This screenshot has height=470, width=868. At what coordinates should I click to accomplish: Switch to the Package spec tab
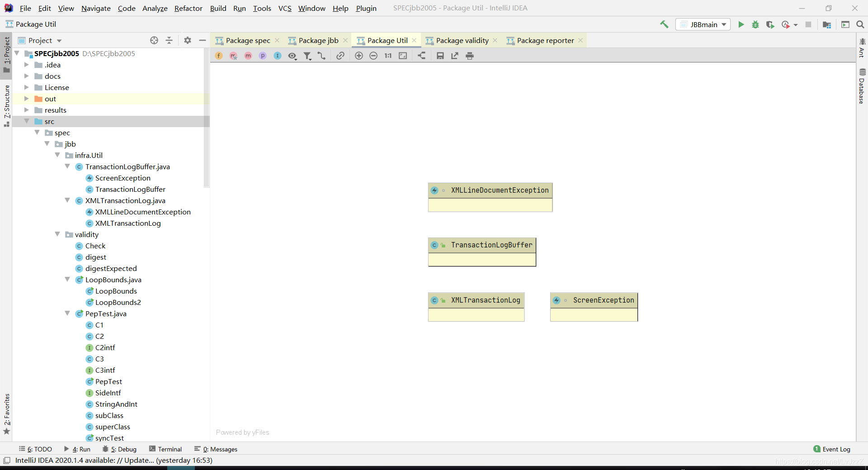pos(248,40)
